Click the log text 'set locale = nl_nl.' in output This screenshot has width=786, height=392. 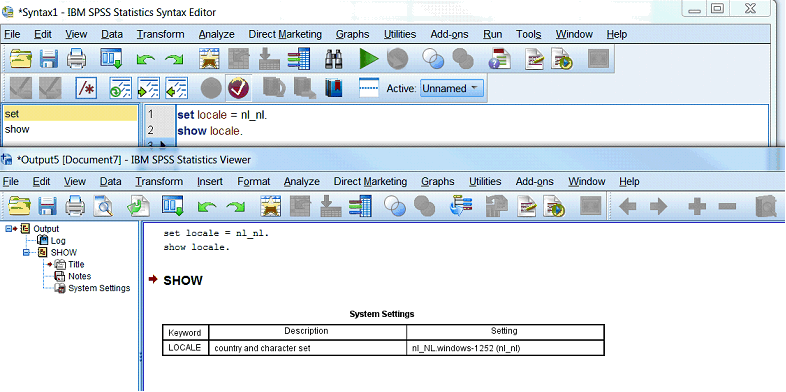pyautogui.click(x=216, y=234)
